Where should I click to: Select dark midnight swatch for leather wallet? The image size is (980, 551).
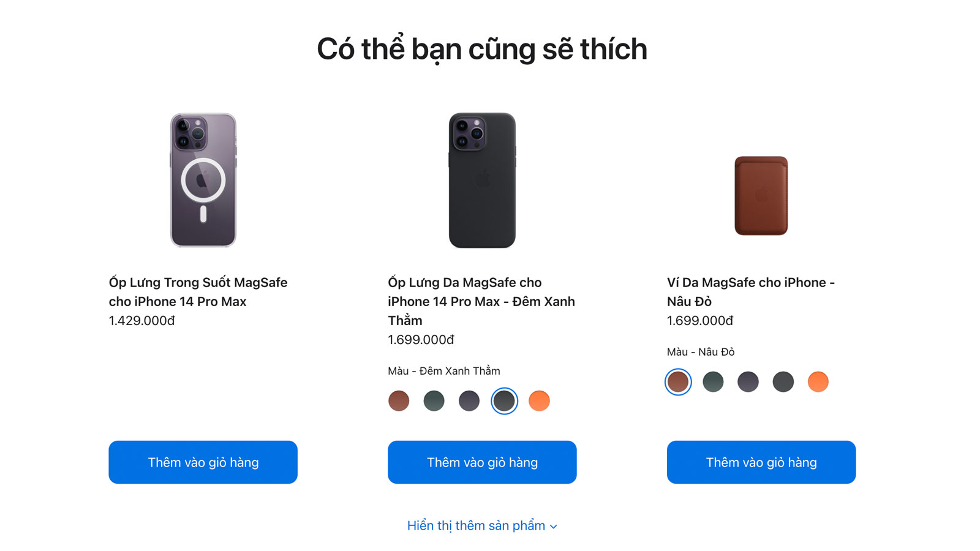tap(783, 382)
